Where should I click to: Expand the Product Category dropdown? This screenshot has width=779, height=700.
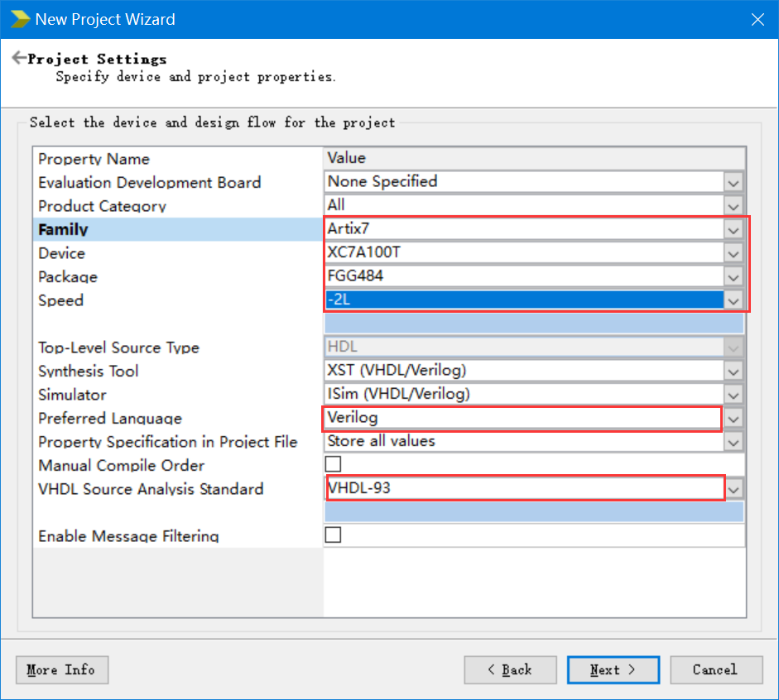pyautogui.click(x=733, y=206)
